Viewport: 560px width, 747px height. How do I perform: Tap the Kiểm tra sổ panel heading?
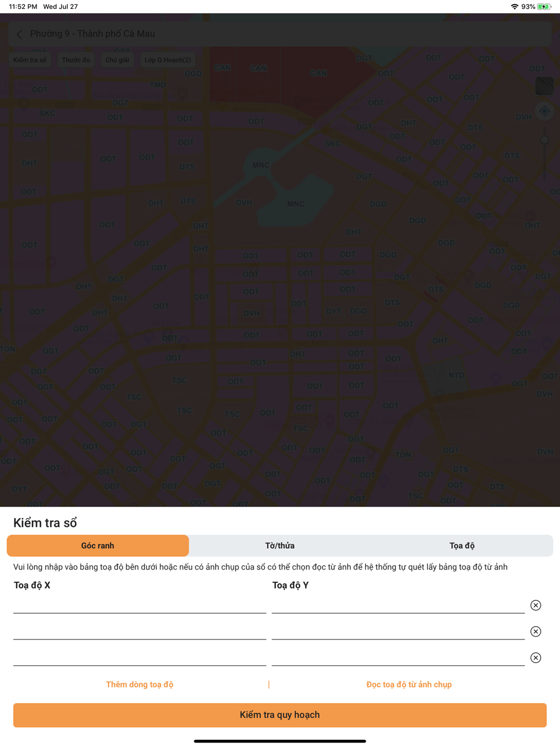45,522
